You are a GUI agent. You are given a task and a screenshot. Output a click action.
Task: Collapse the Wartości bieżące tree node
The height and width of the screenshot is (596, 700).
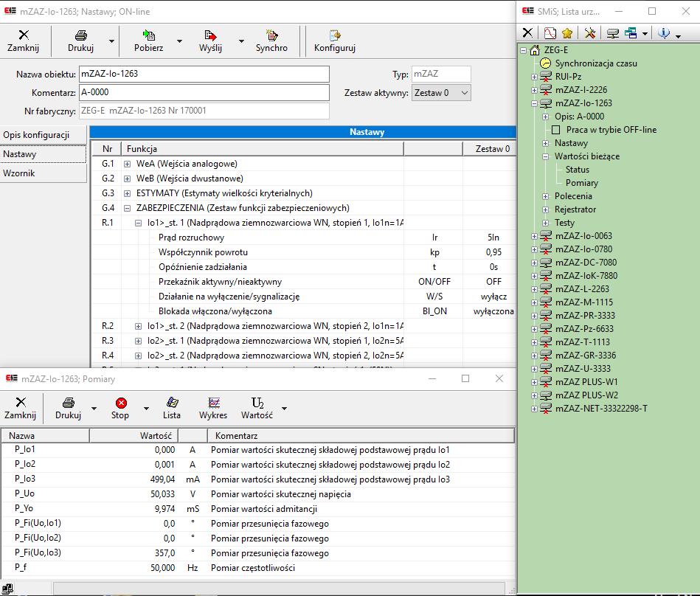(x=546, y=156)
